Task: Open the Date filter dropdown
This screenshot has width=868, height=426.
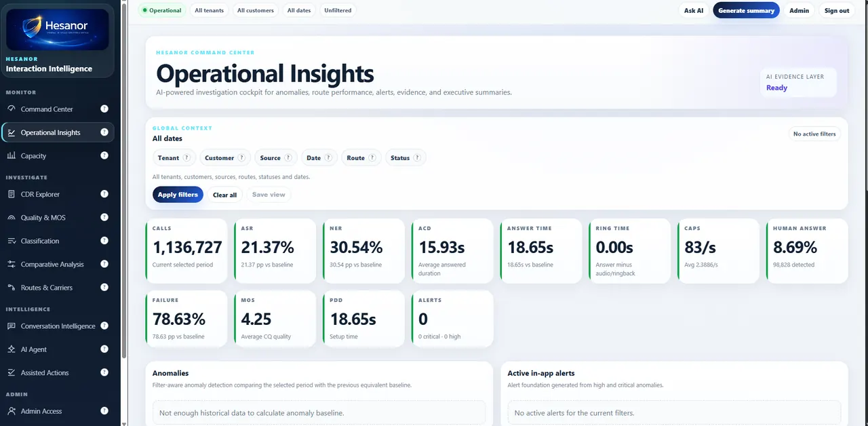Action: [x=319, y=158]
